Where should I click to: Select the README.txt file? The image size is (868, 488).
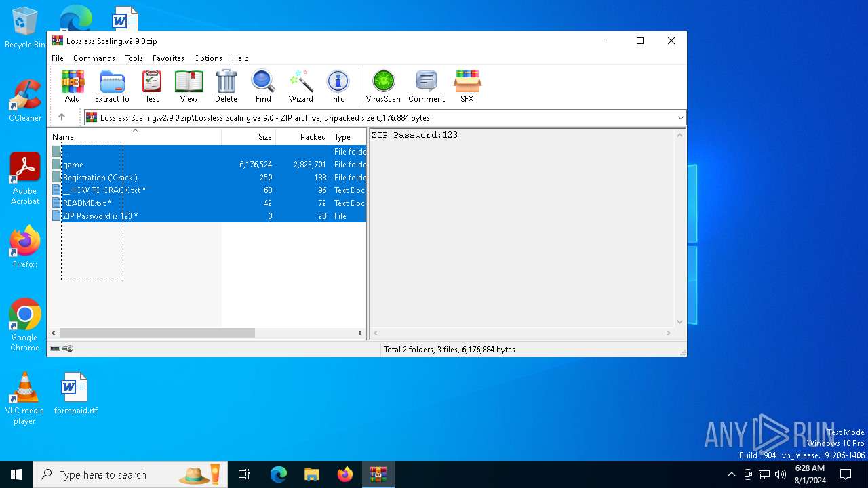coord(209,203)
